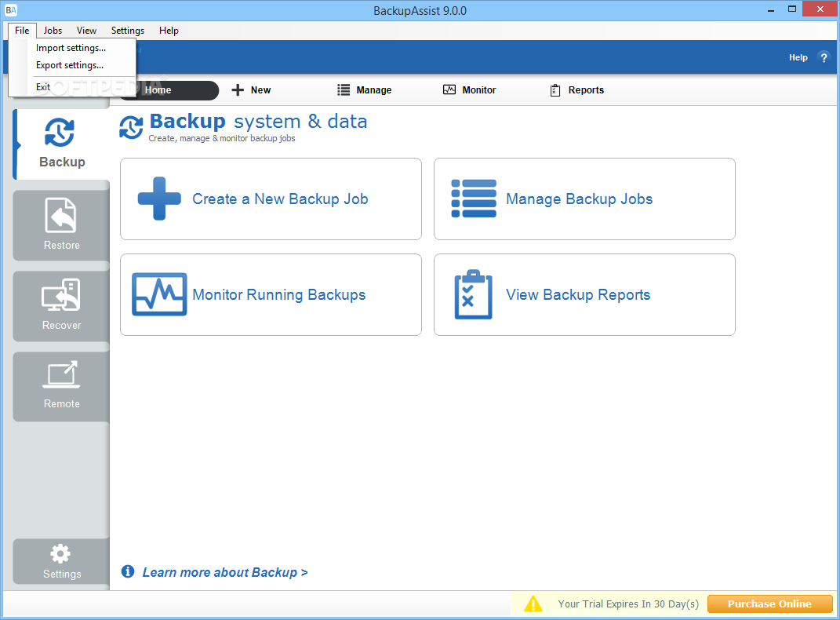Viewport: 840px width, 620px height.
Task: Click the Backup heading sync icon
Action: pos(131,127)
